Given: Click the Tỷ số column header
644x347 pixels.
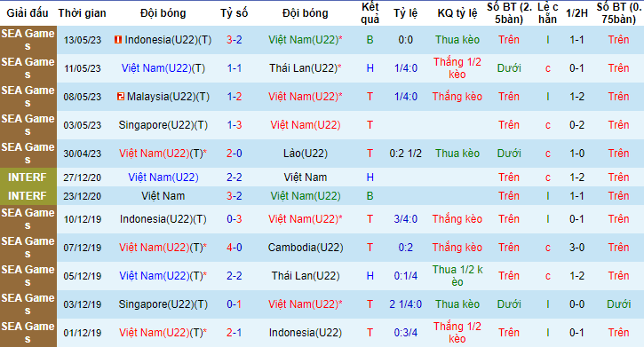Looking at the screenshot, I should pos(235,13).
